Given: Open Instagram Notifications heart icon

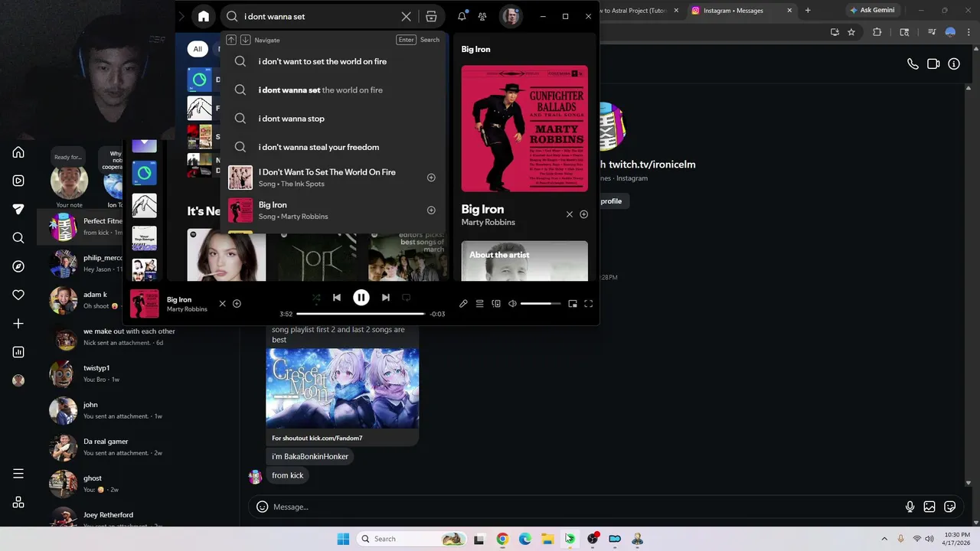Looking at the screenshot, I should (x=18, y=295).
